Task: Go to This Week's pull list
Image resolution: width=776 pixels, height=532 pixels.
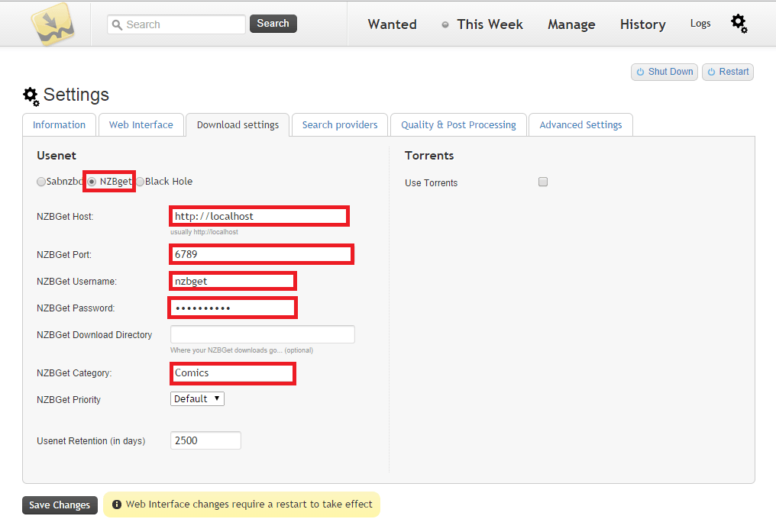Action: pos(490,24)
